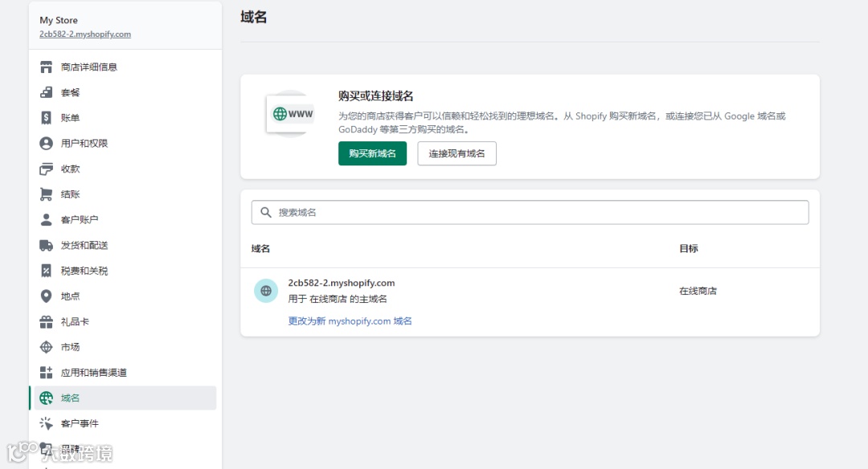Click the www illustration thumbnail
This screenshot has width=868, height=469.
tap(292, 114)
